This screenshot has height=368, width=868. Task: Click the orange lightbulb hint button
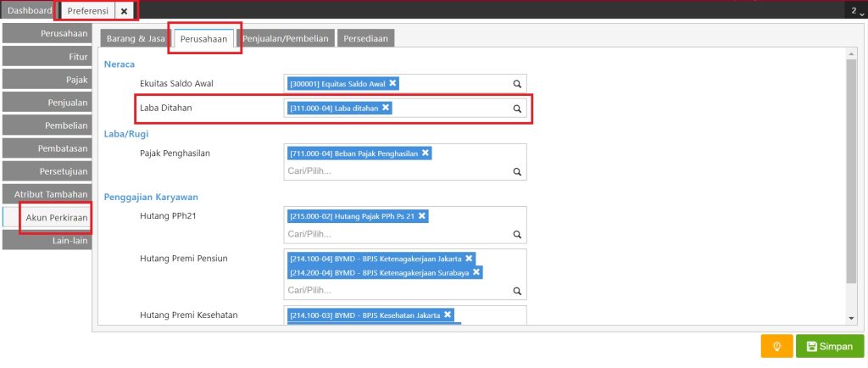pyautogui.click(x=776, y=347)
